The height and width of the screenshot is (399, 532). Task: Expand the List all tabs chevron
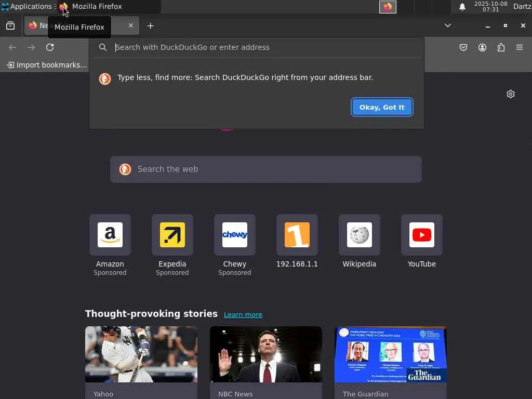point(448,25)
